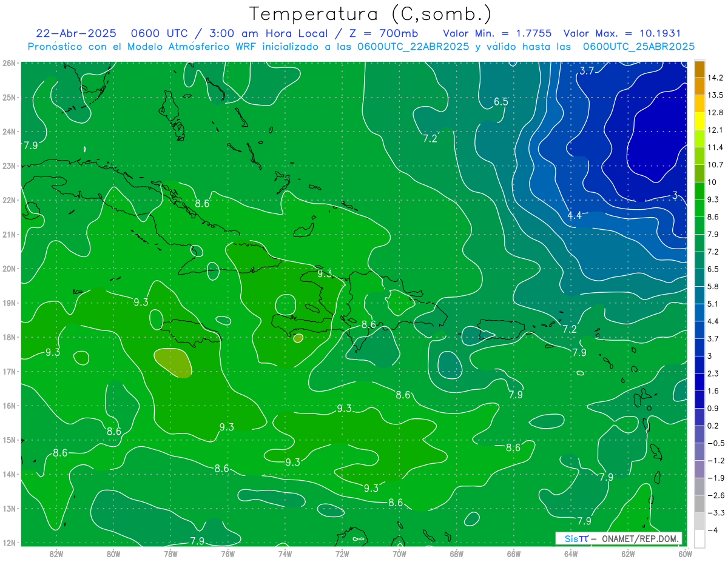Click the white swatch below -4
728x562 pixels.
pos(699,538)
